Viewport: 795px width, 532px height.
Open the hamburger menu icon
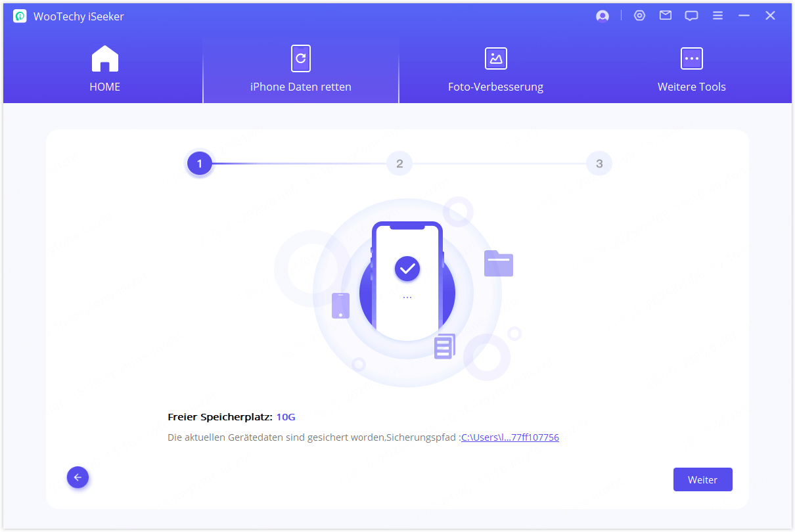(717, 15)
